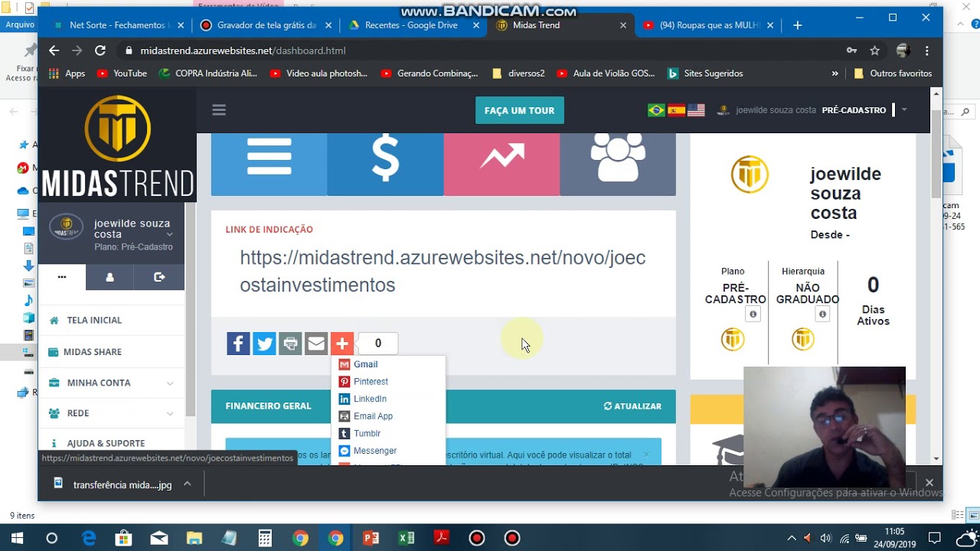This screenshot has width=980, height=551.
Task: Switch to YouTube Roupas tab
Action: coord(709,25)
